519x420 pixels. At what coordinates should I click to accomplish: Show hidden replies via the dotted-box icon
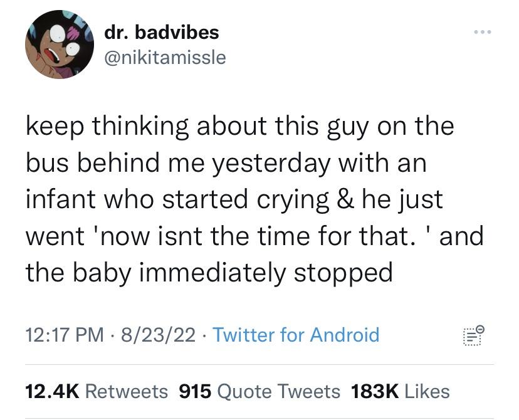[473, 336]
